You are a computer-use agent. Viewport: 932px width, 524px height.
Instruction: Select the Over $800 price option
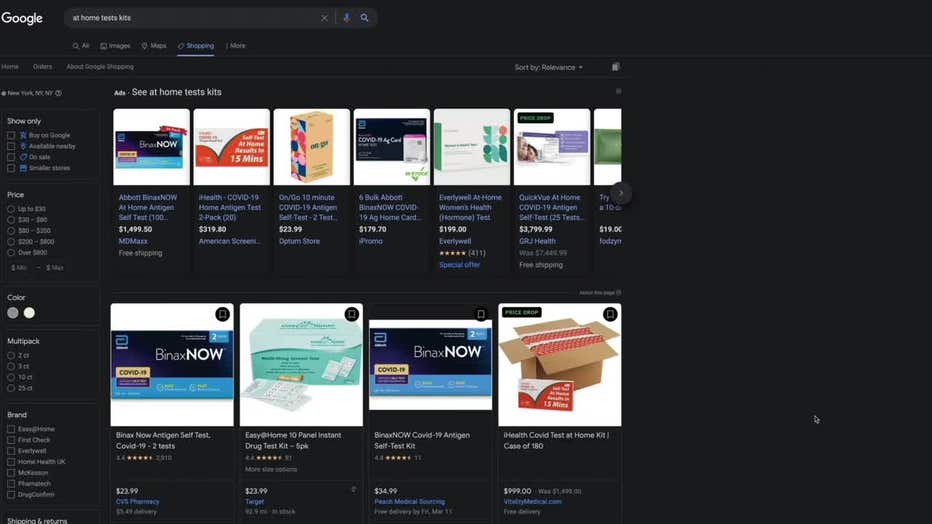(11, 252)
